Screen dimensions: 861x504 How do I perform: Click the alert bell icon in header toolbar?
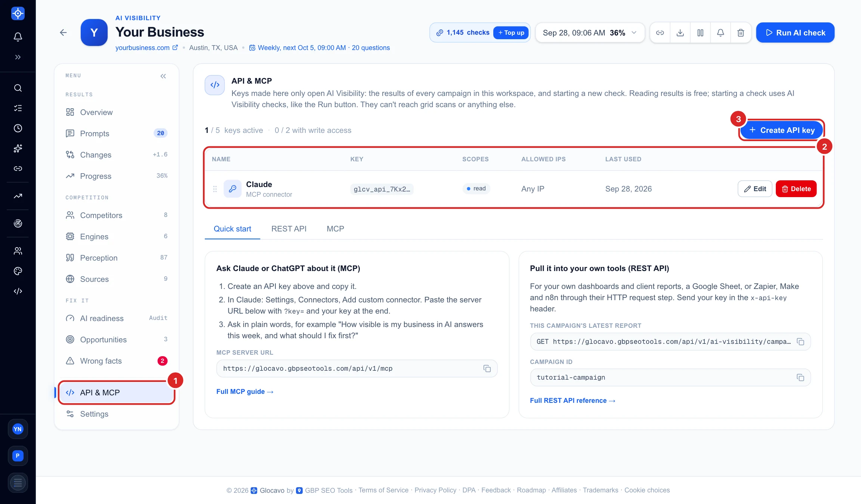720,32
